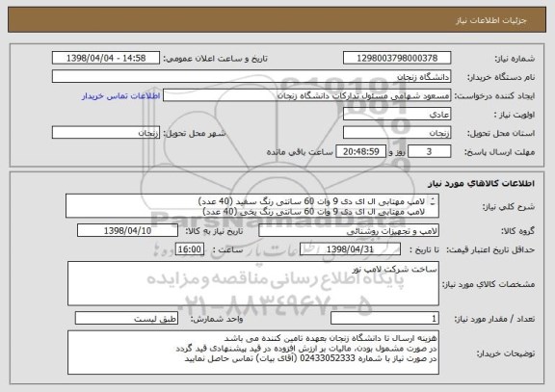The width and height of the screenshot is (555, 392).
Task: Click the quantity field showing 1
Action: click(x=384, y=318)
